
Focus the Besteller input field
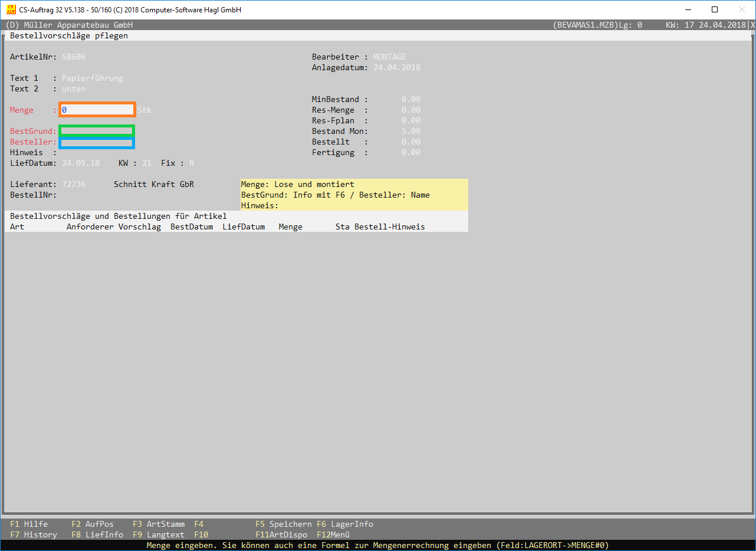97,143
